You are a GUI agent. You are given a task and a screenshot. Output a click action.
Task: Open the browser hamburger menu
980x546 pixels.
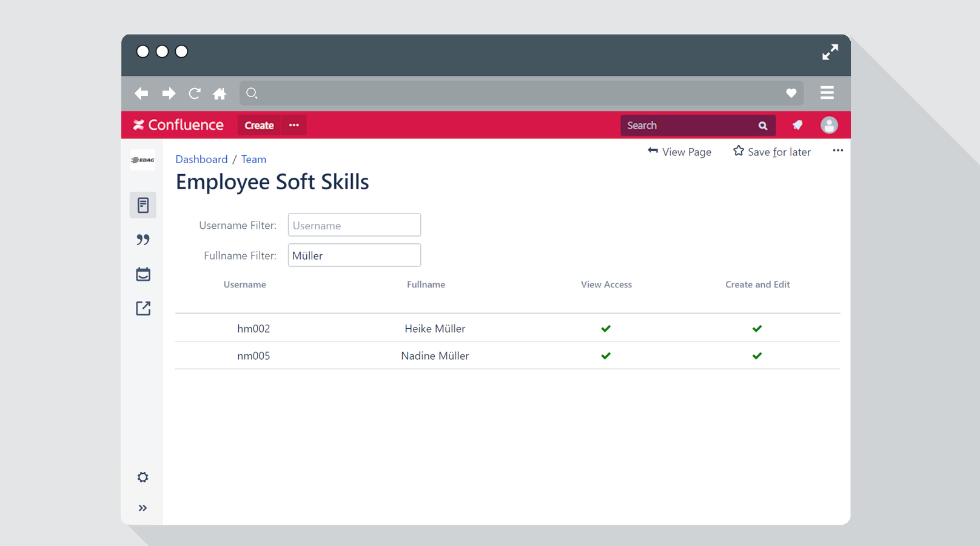pyautogui.click(x=827, y=93)
